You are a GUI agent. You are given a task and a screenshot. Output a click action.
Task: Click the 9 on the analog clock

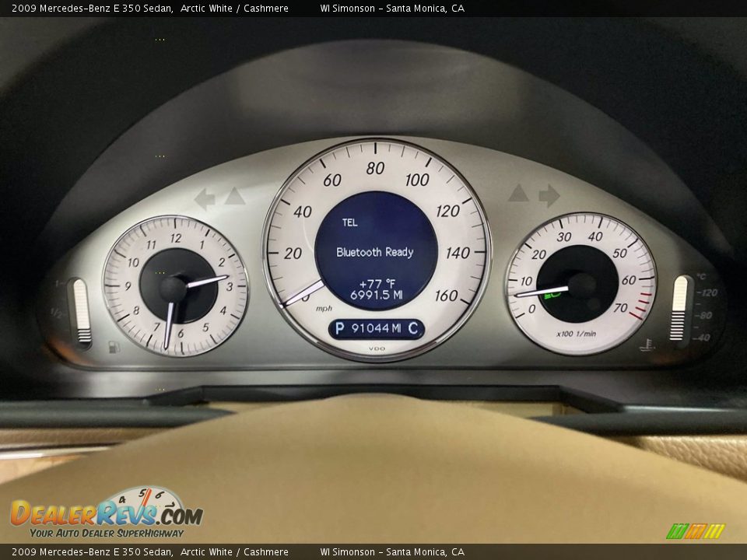(128, 286)
